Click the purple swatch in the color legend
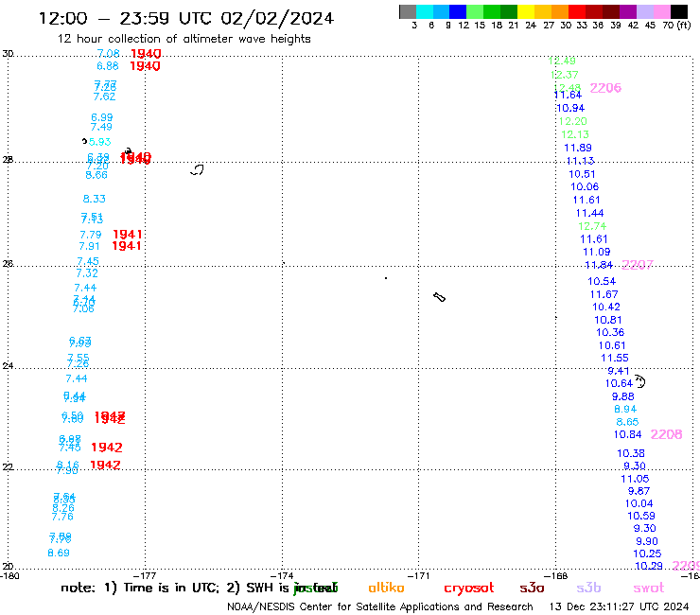700x615 pixels. click(x=628, y=11)
